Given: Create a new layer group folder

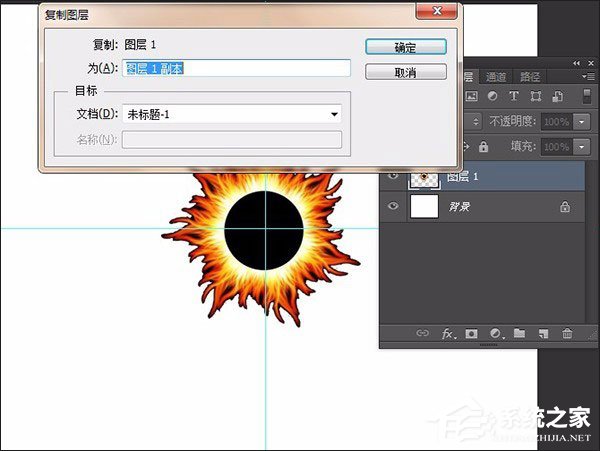Looking at the screenshot, I should tap(519, 333).
